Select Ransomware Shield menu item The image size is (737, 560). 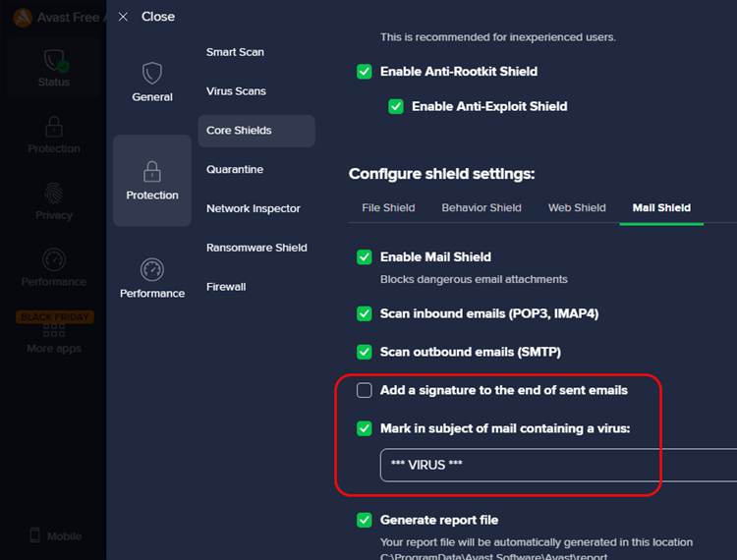256,248
